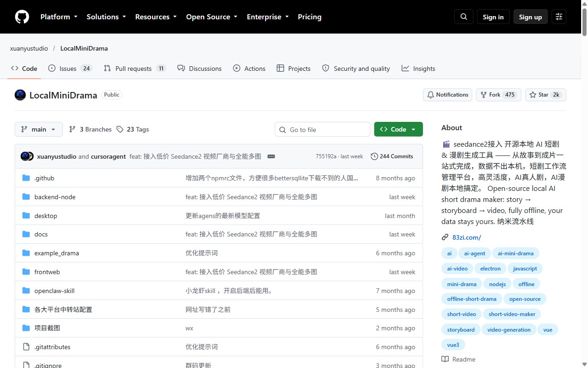
Task: Go to GitHub homepage logo
Action: 22,17
